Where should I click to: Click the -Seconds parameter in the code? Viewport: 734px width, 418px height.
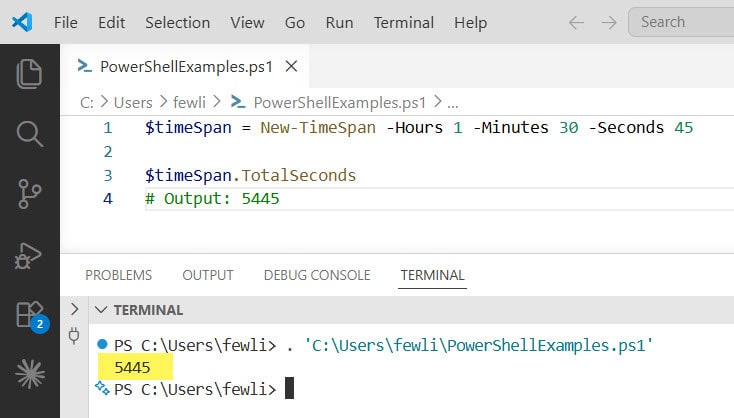(x=626, y=127)
